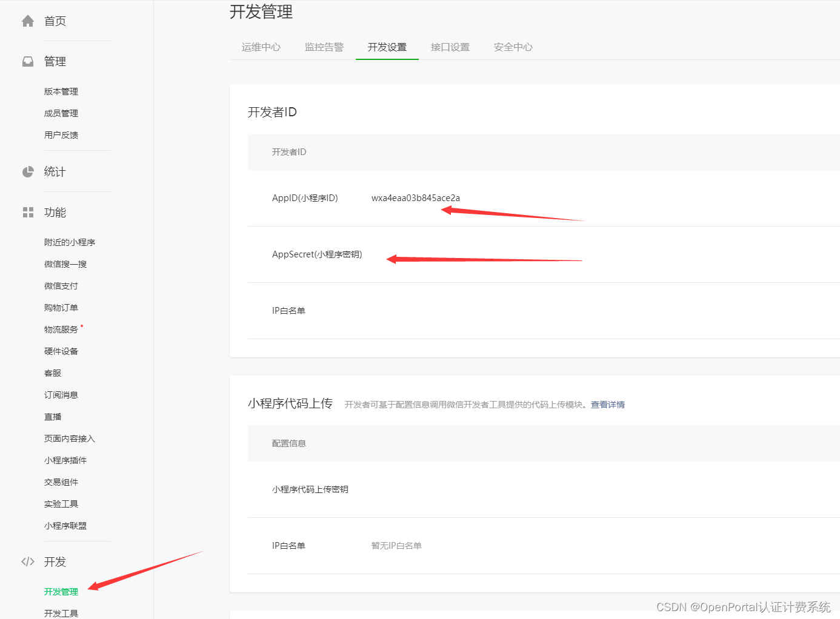Image resolution: width=840 pixels, height=619 pixels.
Task: Open 客服 in the sidebar
Action: pyautogui.click(x=53, y=373)
